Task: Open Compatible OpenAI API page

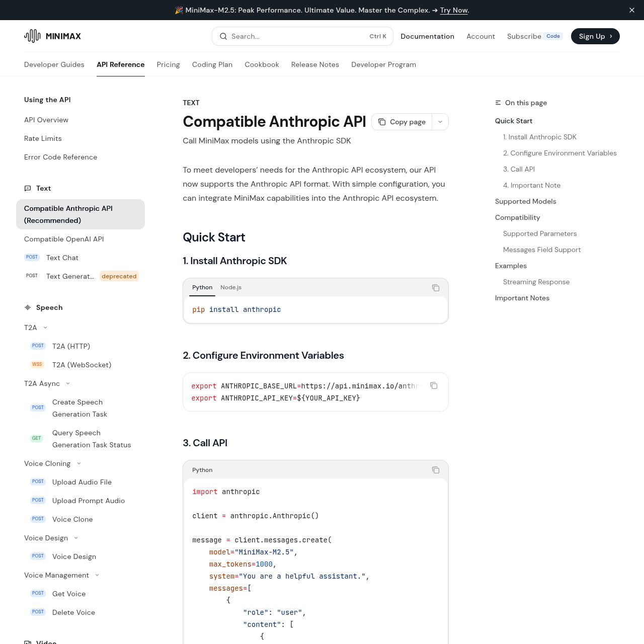Action: tap(63, 239)
